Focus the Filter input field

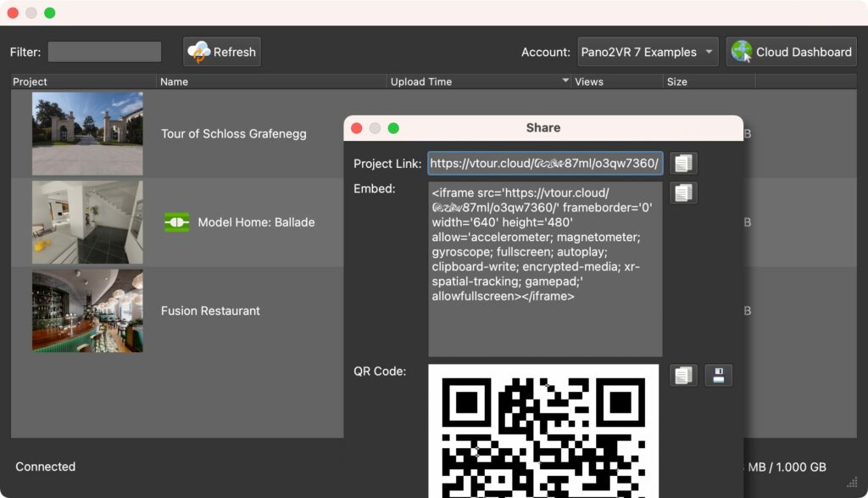[x=104, y=52]
